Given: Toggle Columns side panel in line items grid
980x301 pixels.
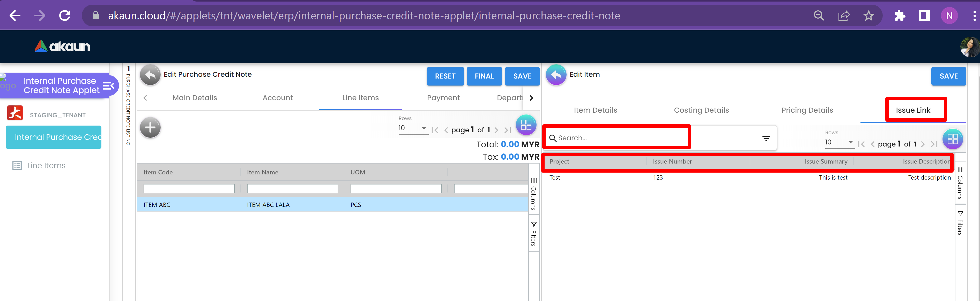Looking at the screenshot, I should click(533, 194).
